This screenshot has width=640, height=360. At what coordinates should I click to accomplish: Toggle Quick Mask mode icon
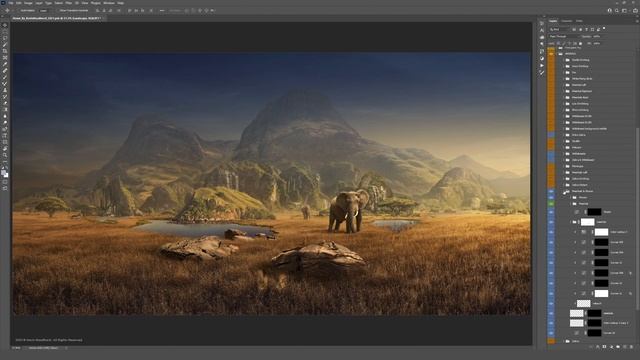tap(5, 182)
